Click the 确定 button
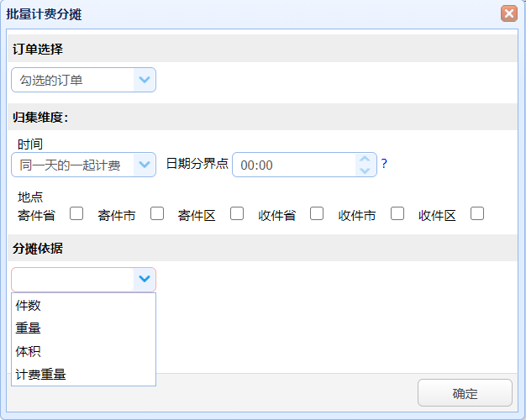526x420 pixels. pos(465,393)
